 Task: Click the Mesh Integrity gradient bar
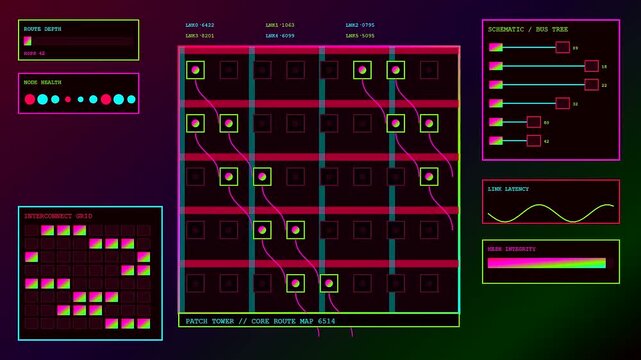(547, 263)
